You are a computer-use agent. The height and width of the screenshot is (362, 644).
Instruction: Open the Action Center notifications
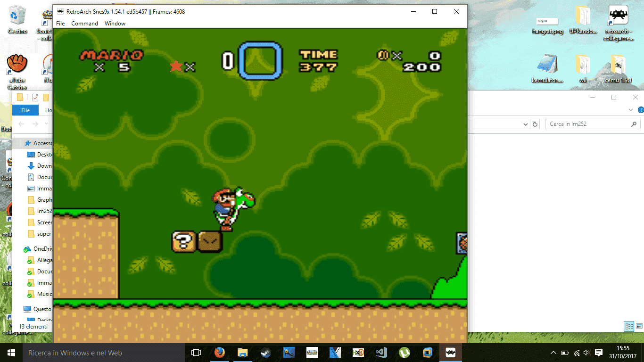pos(599,353)
